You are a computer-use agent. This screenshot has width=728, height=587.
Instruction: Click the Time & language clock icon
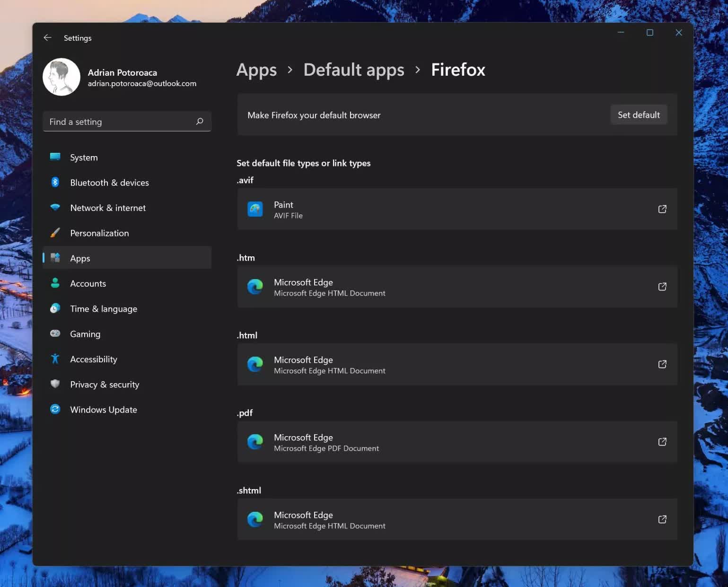tap(55, 308)
